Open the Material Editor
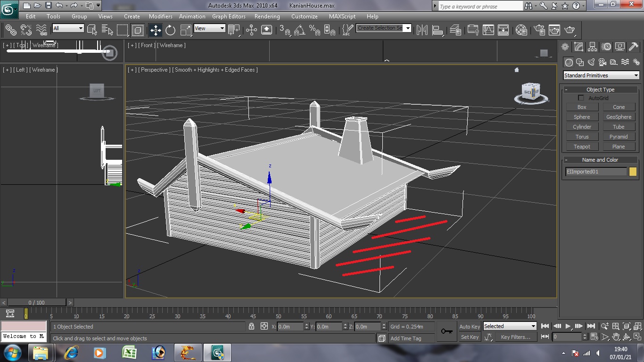 point(521,30)
